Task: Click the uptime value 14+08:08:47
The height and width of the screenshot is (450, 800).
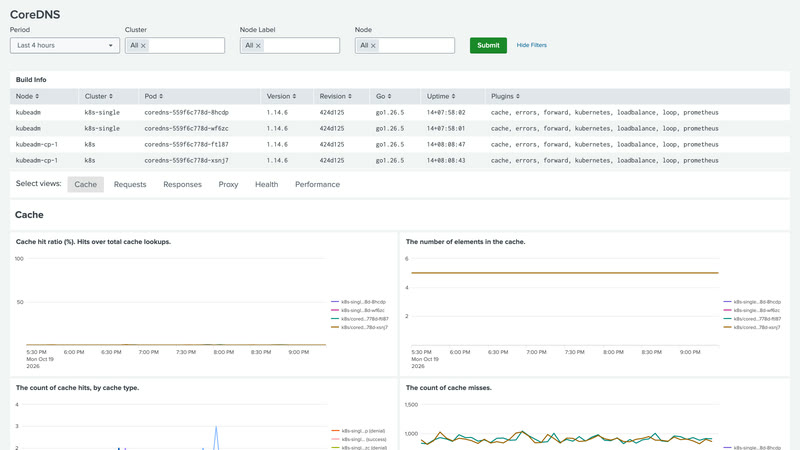Action: click(x=446, y=144)
